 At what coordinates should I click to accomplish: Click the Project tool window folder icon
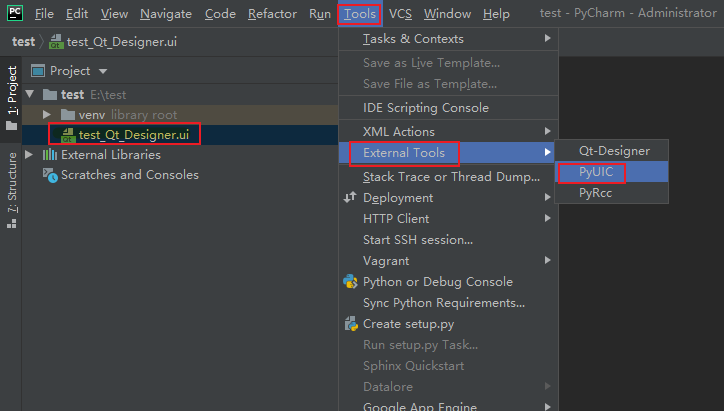pos(12,126)
